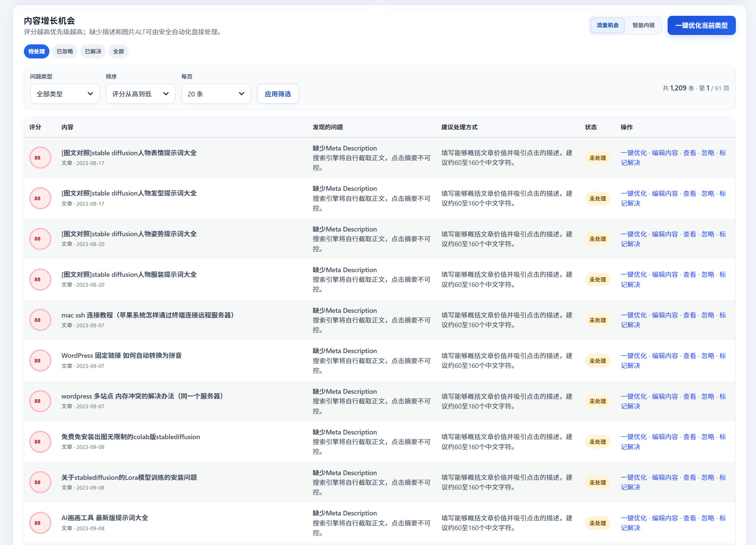Click 查看 for 人物发型提示词大全 row
Viewport: 756px width, 545px height.
(x=690, y=194)
